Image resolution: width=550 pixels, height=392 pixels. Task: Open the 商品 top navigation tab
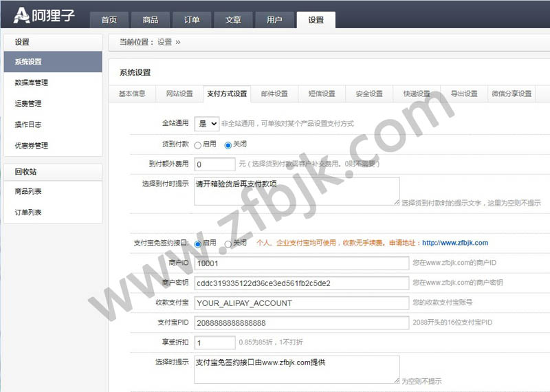(x=151, y=20)
